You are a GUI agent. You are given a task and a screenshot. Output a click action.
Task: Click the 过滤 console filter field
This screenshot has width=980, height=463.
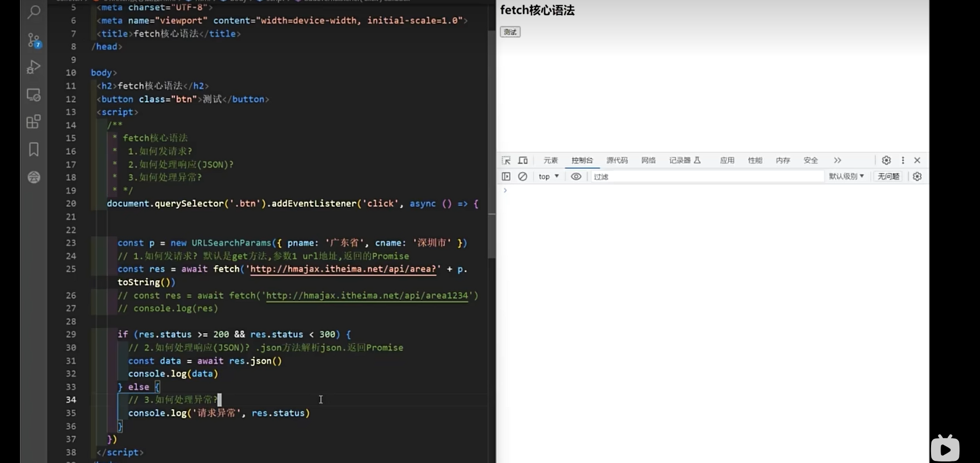(705, 176)
